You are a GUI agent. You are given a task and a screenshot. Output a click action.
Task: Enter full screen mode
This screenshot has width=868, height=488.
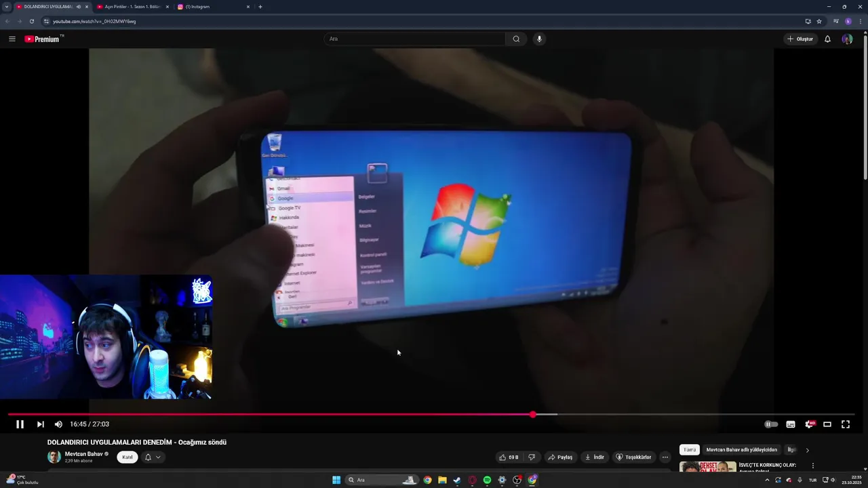[x=846, y=424]
